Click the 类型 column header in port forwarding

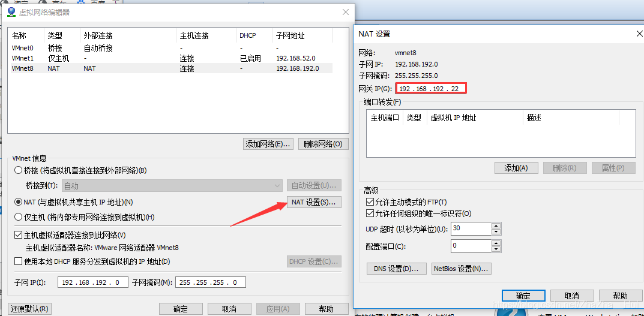coord(415,118)
